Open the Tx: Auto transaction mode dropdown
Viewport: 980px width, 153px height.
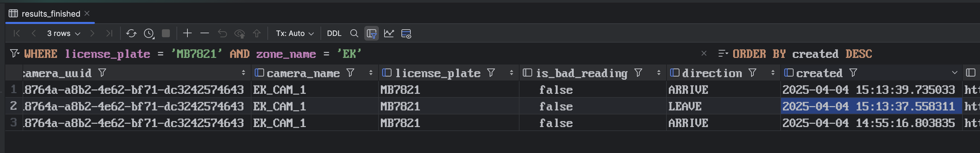(x=295, y=34)
